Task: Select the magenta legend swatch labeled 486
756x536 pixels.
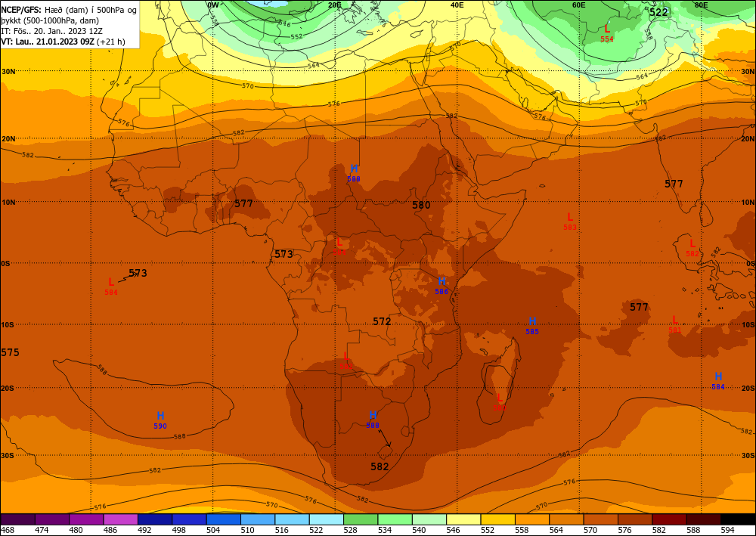Action: pos(120,519)
